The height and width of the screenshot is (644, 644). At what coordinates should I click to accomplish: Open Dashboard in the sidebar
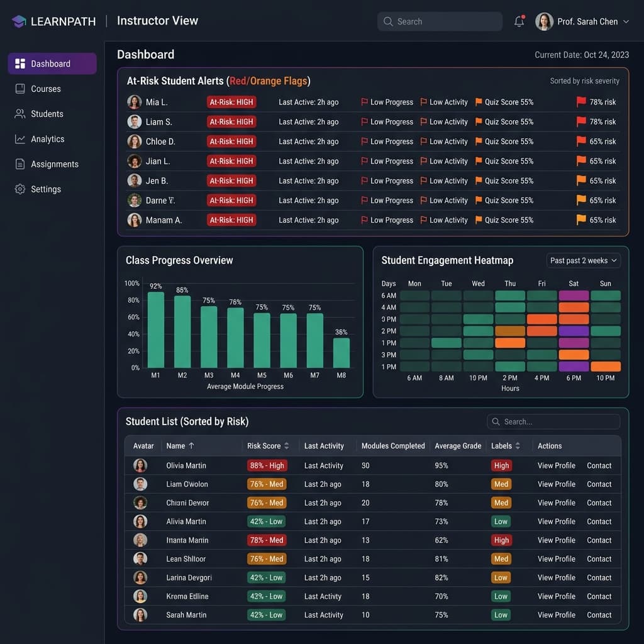52,64
